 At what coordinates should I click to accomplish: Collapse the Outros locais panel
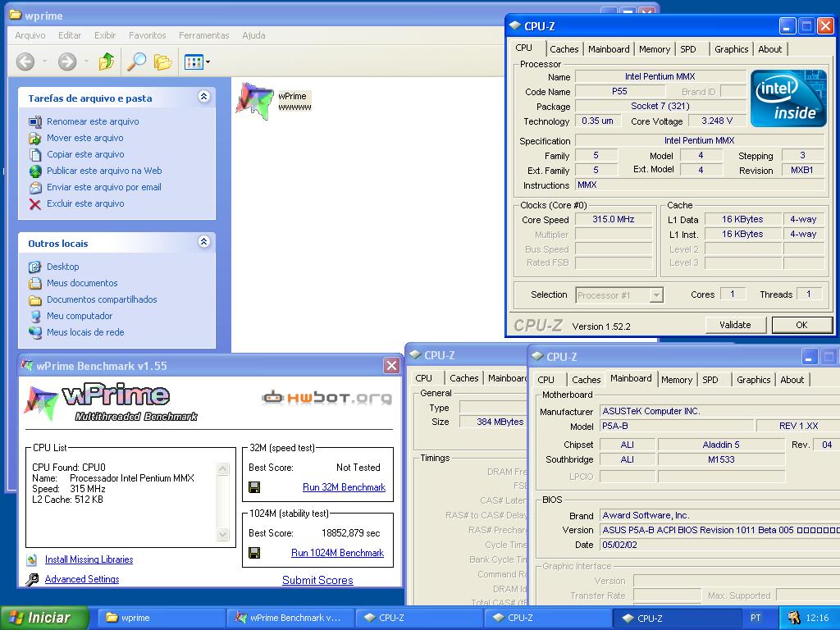coord(203,242)
